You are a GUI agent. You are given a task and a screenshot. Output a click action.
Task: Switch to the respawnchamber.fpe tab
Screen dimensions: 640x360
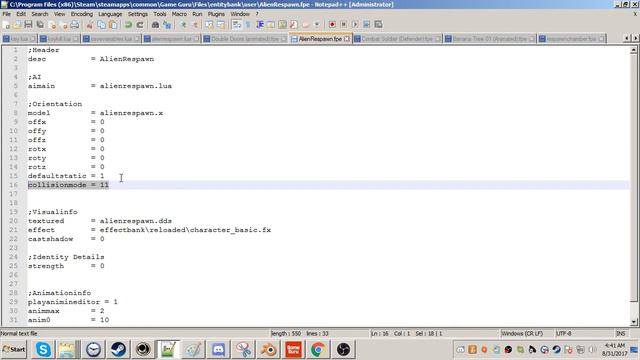571,39
